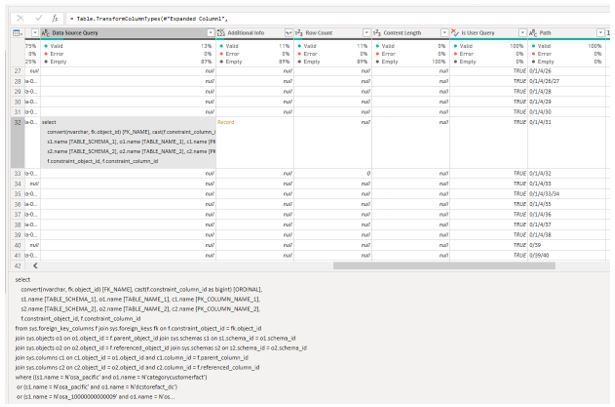Click the Is User Query data type icon
Viewport: 615px width, 407px height.
click(x=452, y=34)
